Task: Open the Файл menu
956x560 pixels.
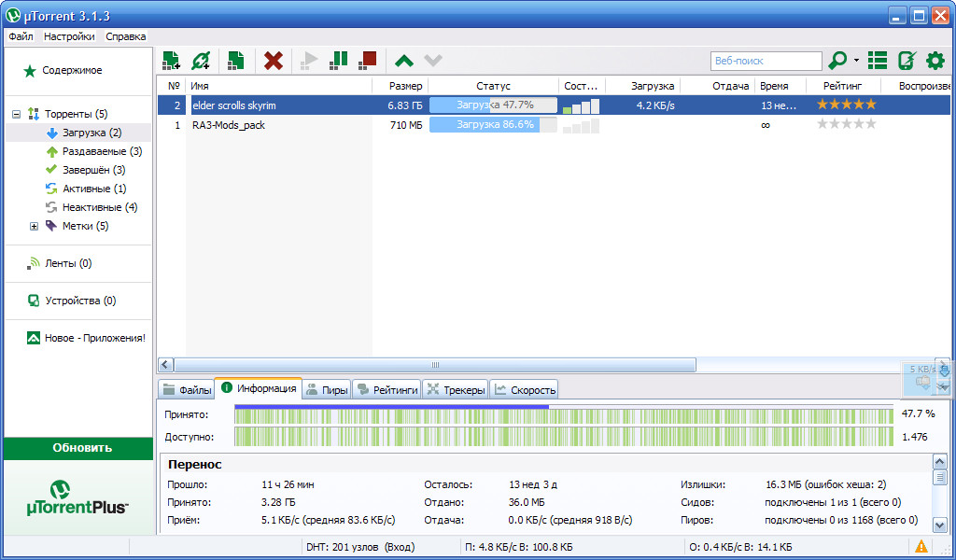Action: pyautogui.click(x=21, y=36)
